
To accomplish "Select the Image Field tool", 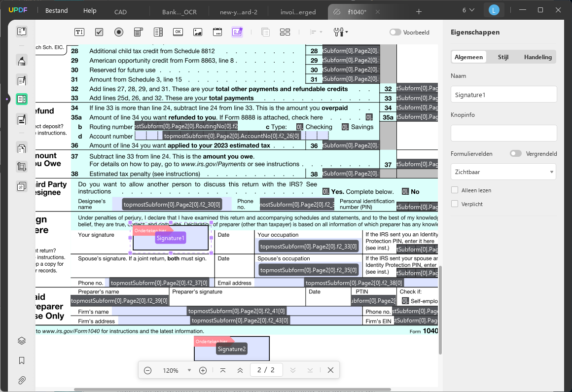I will coord(198,32).
